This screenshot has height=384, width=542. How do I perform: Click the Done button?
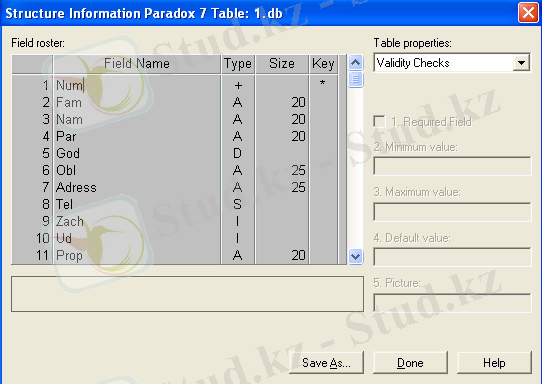pyautogui.click(x=410, y=363)
